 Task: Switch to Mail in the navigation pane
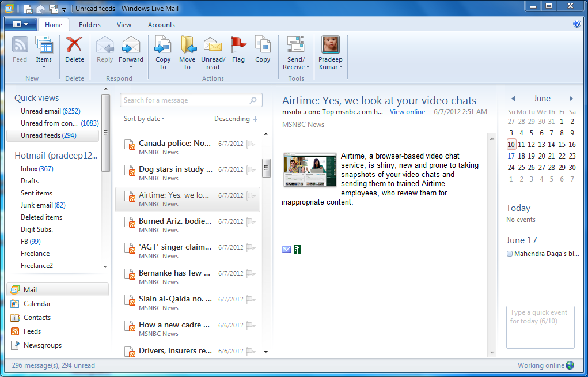[x=58, y=290]
